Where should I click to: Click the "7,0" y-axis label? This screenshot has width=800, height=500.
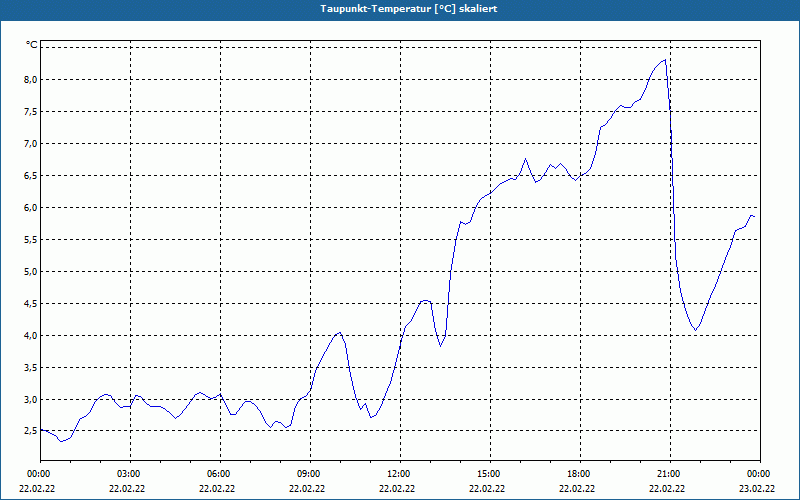click(x=31, y=144)
